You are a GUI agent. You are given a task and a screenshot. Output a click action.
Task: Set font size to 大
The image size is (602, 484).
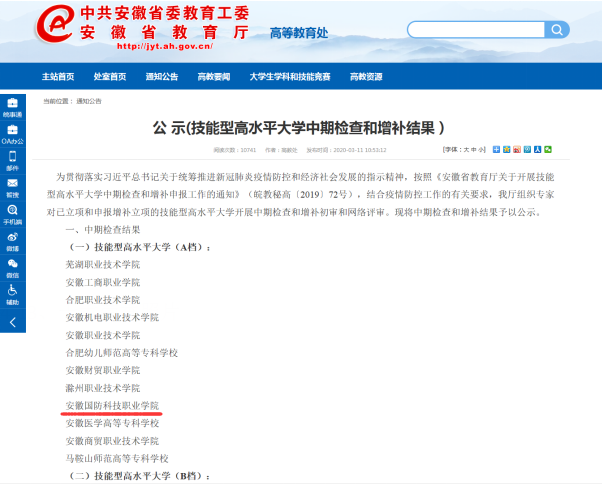(464, 149)
